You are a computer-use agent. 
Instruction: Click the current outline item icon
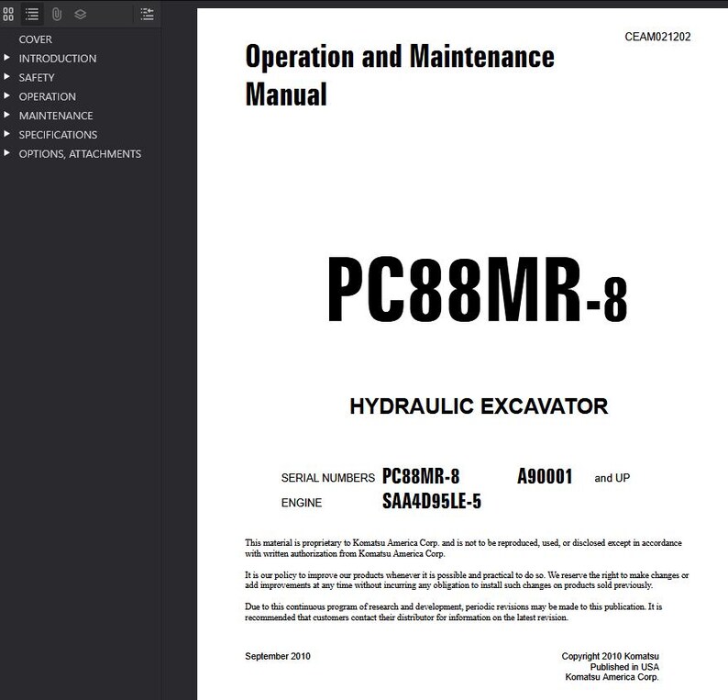pos(148,14)
